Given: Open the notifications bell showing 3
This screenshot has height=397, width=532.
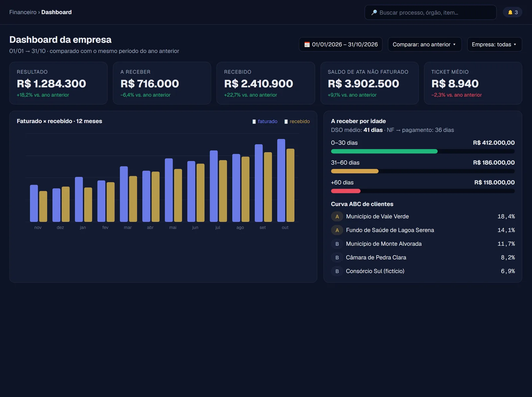Looking at the screenshot, I should [x=512, y=12].
